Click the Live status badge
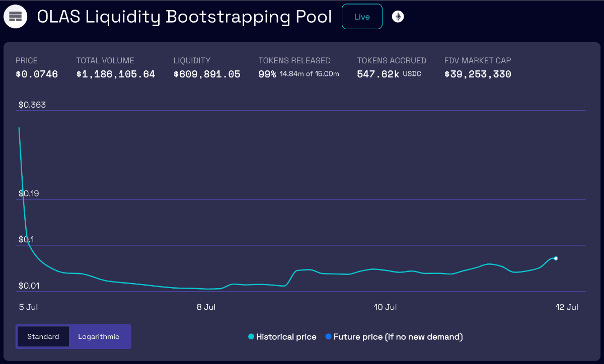 pos(362,17)
